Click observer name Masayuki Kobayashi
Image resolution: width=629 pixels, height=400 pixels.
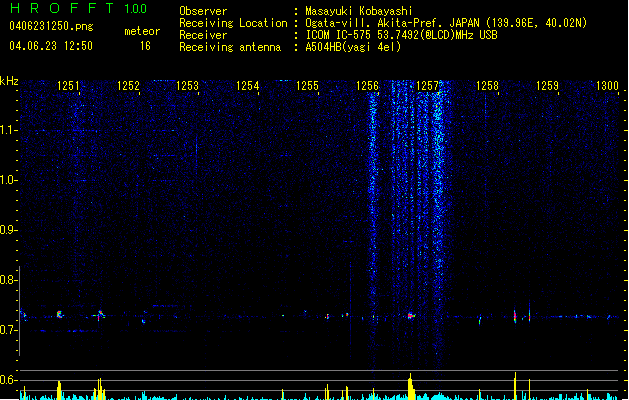pos(359,11)
